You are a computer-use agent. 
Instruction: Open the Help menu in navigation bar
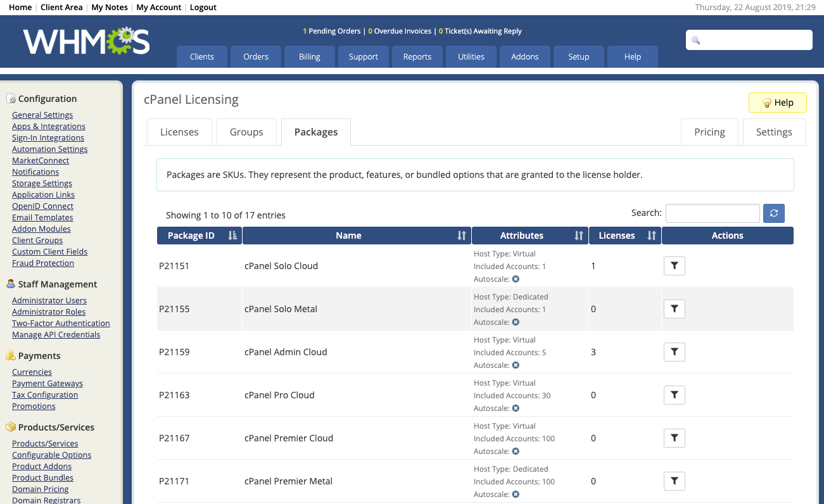click(633, 56)
